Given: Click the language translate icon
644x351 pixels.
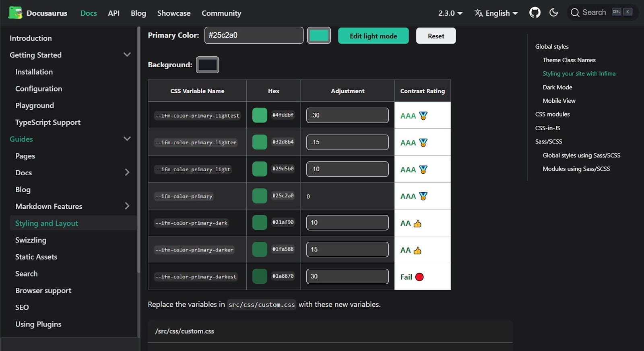Looking at the screenshot, I should point(479,13).
